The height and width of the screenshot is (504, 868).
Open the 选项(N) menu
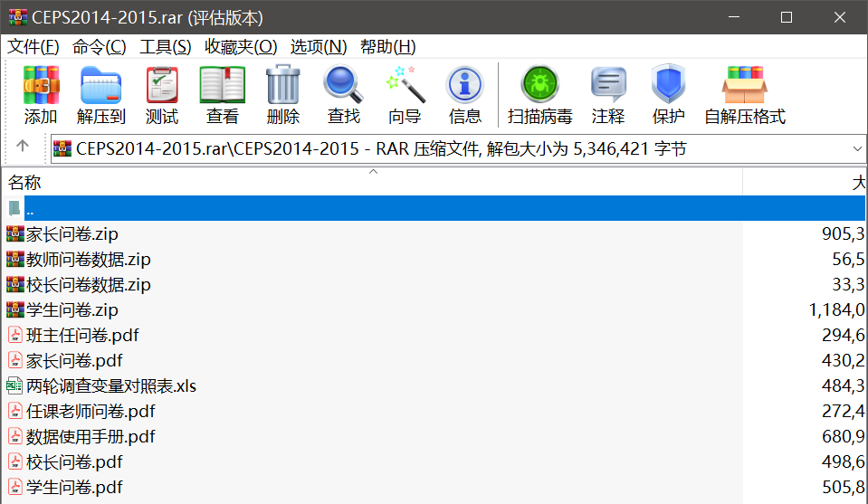click(319, 47)
